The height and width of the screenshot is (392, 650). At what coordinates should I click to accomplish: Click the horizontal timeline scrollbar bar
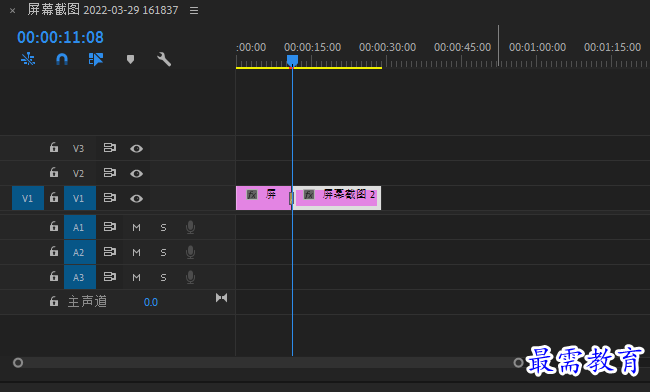pyautogui.click(x=268, y=363)
